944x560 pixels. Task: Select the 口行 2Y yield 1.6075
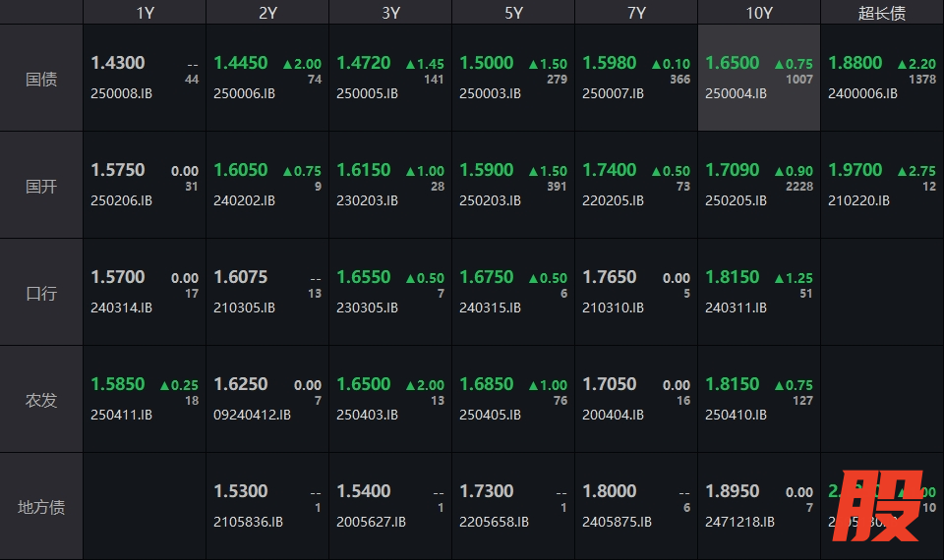point(240,277)
